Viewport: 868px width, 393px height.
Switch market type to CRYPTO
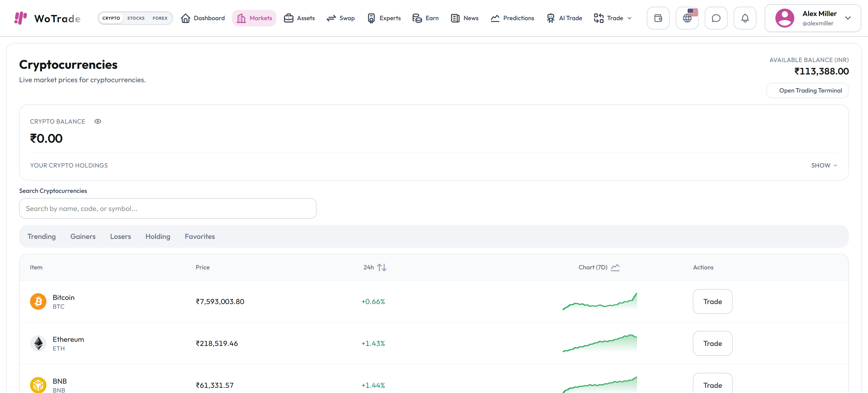pyautogui.click(x=111, y=18)
